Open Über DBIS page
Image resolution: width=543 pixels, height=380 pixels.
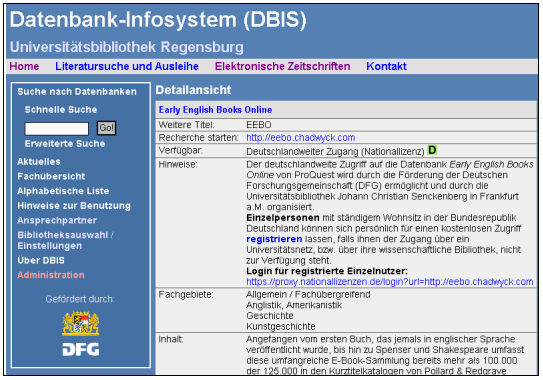click(x=41, y=260)
